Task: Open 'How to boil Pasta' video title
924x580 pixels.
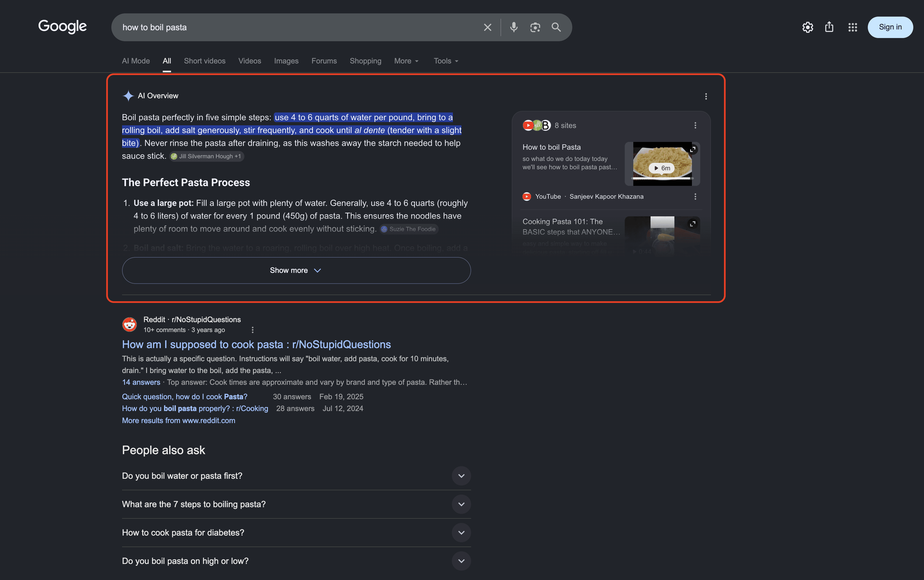Action: pyautogui.click(x=551, y=147)
